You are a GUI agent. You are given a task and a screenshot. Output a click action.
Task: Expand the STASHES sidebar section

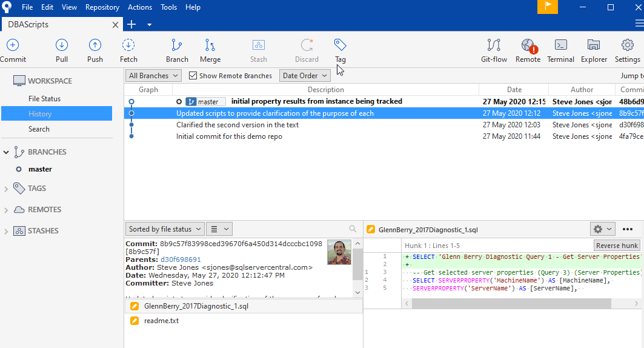coord(7,231)
